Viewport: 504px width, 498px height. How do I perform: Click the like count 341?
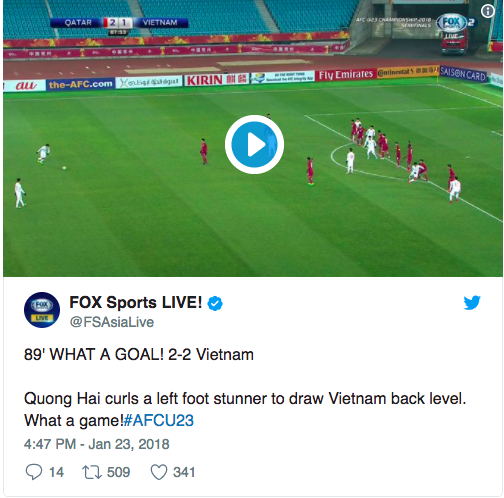click(184, 472)
